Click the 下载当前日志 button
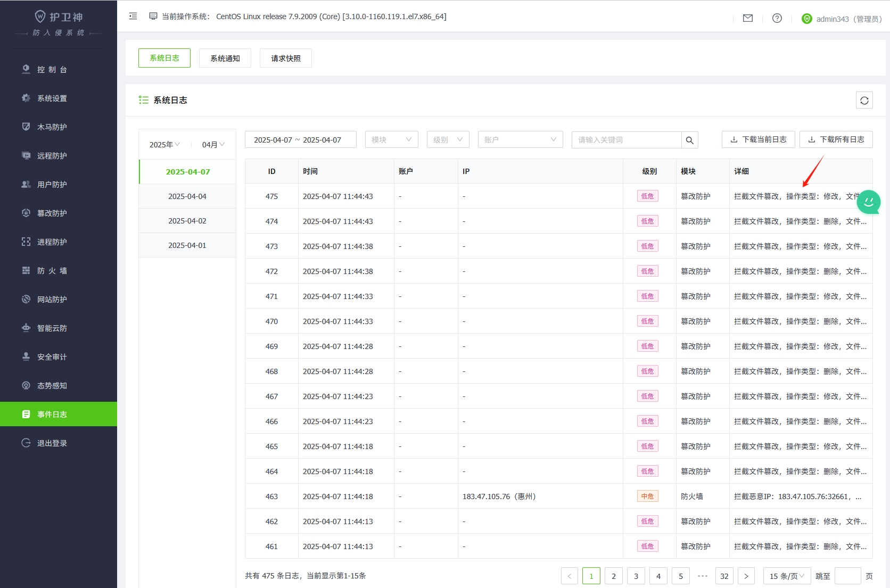 coord(759,139)
